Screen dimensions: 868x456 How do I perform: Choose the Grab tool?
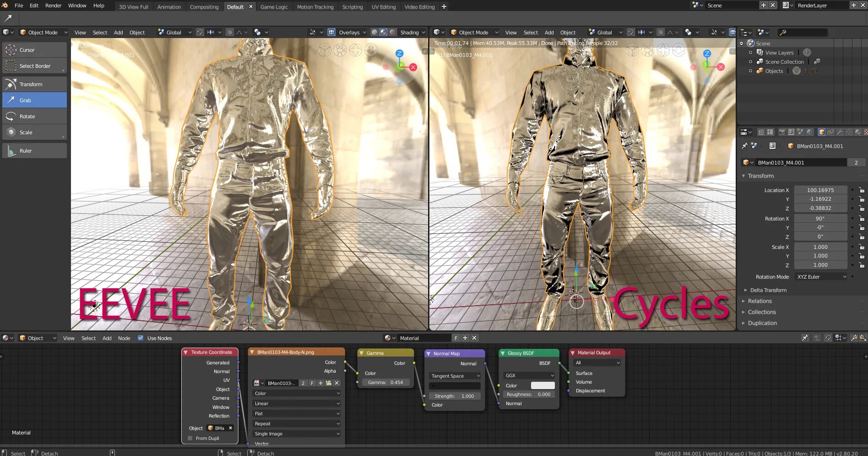pos(35,100)
